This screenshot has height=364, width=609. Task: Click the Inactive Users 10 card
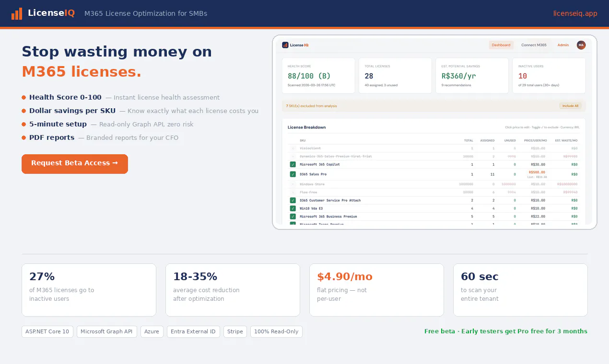(x=549, y=76)
